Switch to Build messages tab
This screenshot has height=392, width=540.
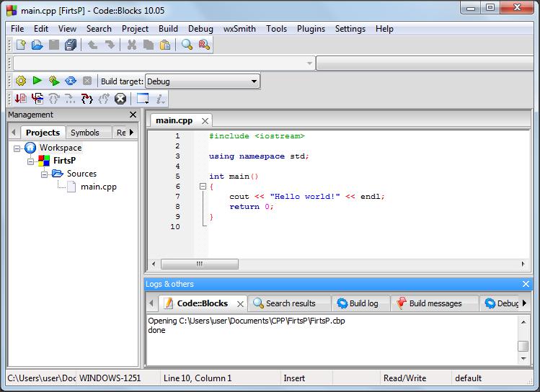click(x=435, y=303)
